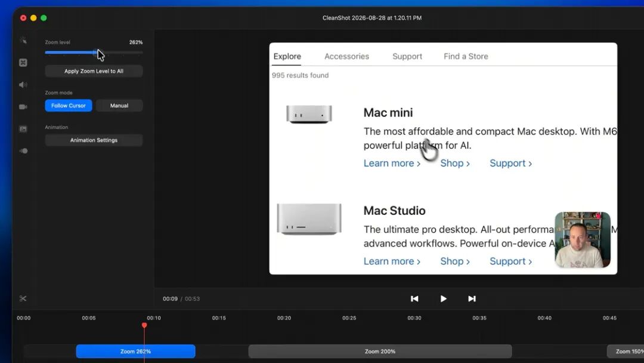This screenshot has width=644, height=363.
Task: Go to the Find a Store tab
Action: pos(466,56)
